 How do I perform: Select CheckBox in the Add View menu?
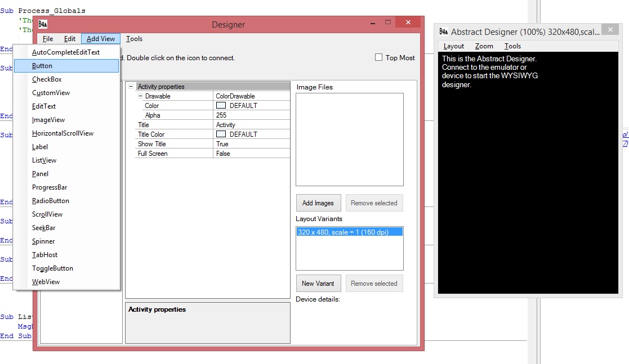click(66, 79)
